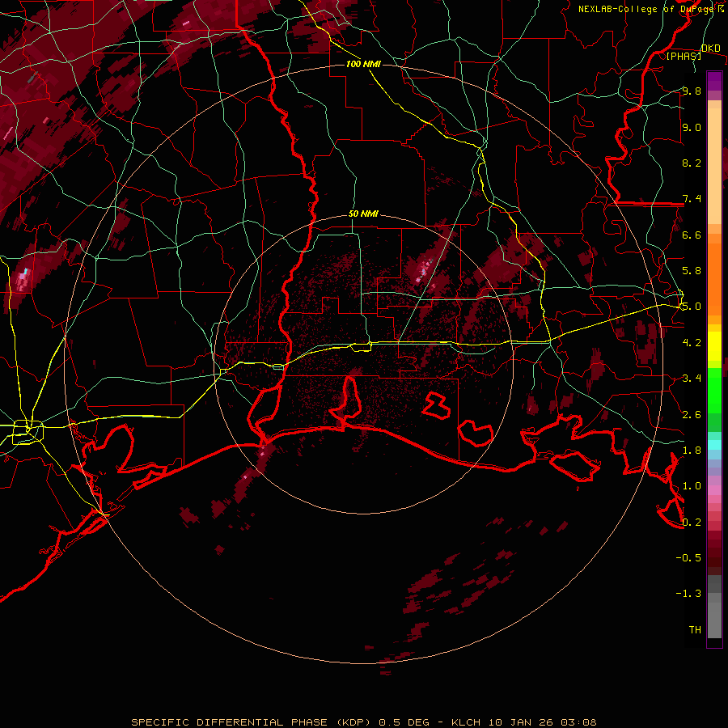The image size is (728, 728).
Task: Click the 0.2 legend value
Action: 692,523
